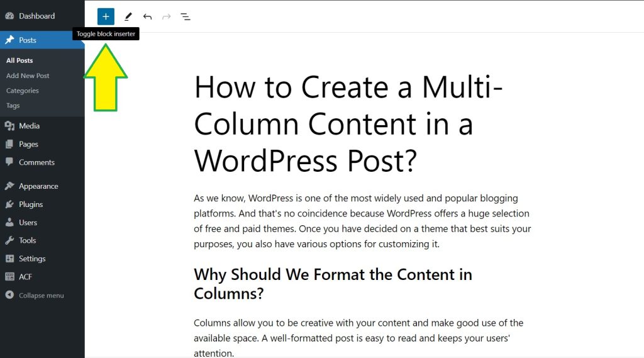The height and width of the screenshot is (358, 644).
Task: Click the Pages icon in sidebar
Action: pyautogui.click(x=9, y=144)
